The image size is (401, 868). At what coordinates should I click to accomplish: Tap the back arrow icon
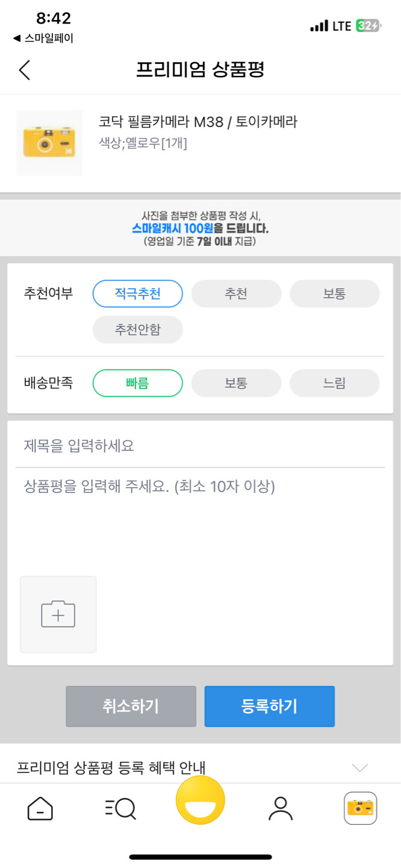pos(24,70)
